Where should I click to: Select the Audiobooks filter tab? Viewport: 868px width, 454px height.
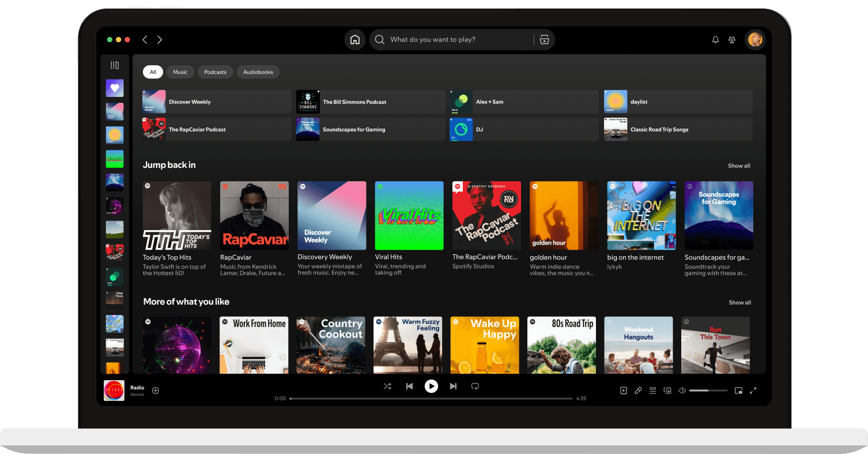pos(258,72)
